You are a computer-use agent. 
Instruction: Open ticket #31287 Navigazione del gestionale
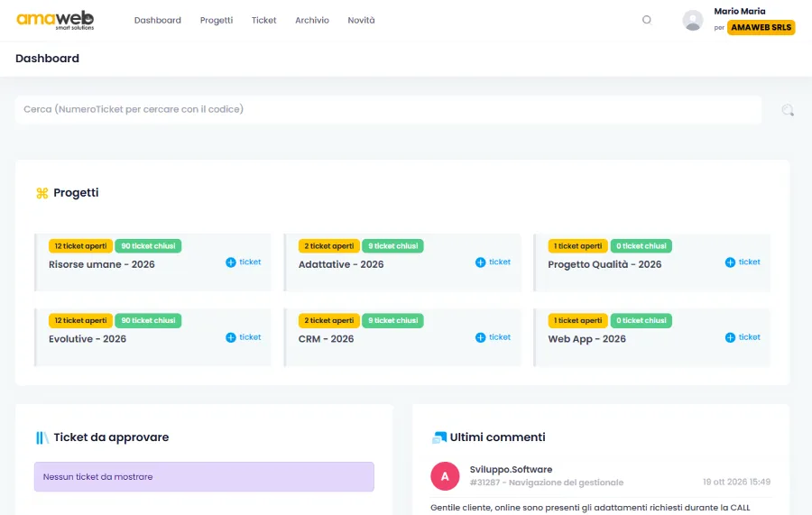[x=547, y=483]
